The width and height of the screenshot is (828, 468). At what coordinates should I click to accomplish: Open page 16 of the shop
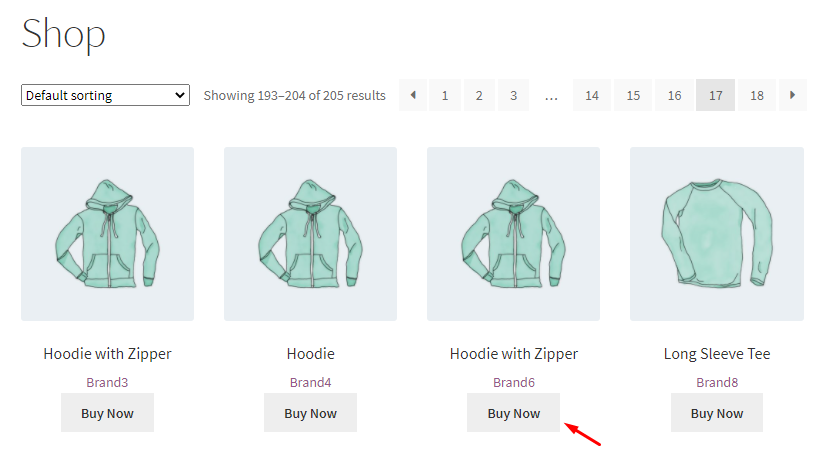pos(675,95)
